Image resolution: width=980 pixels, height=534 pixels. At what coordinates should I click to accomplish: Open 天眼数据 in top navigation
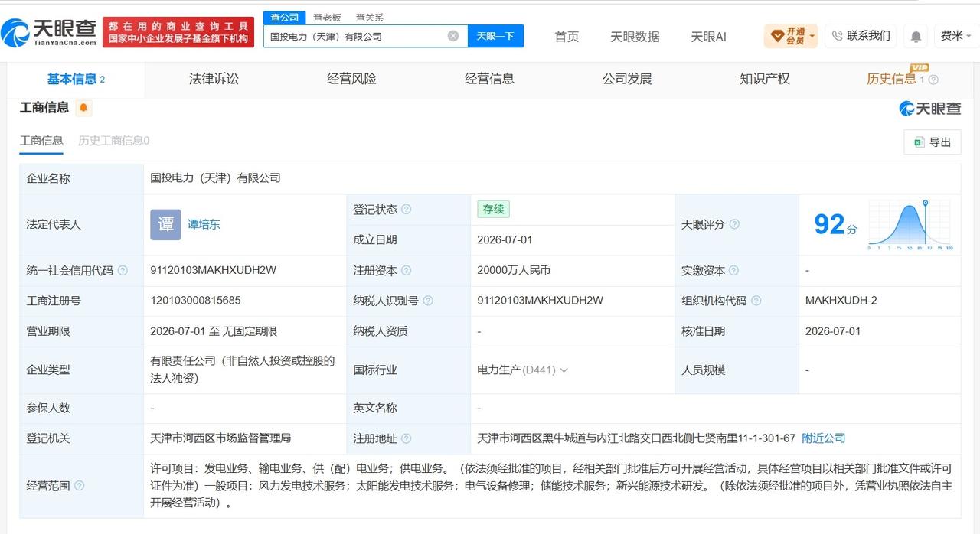point(635,37)
